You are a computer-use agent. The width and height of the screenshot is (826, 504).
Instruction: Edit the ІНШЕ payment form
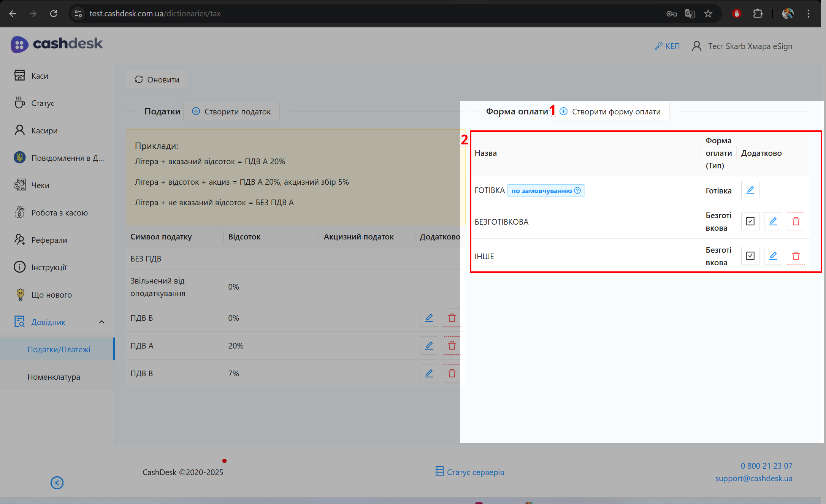tap(773, 256)
